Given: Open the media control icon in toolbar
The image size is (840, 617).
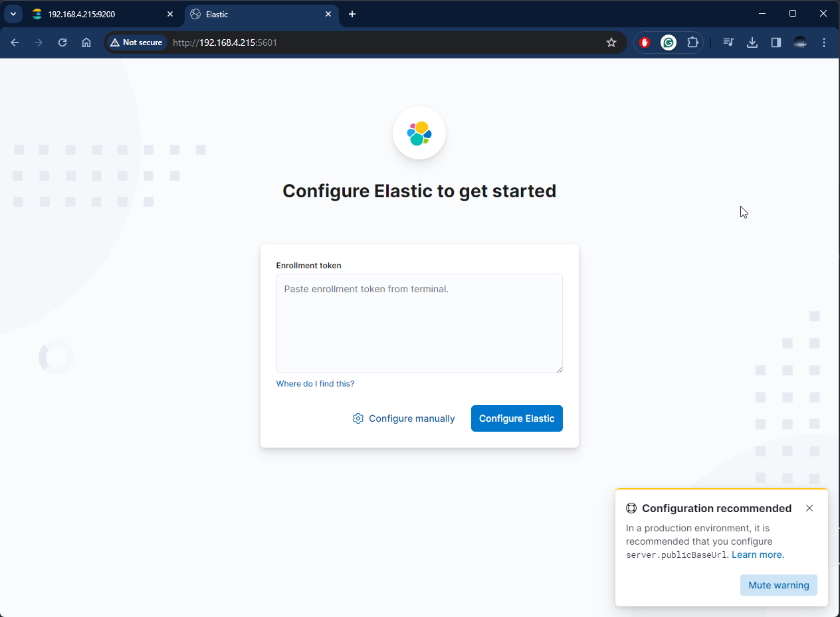Looking at the screenshot, I should [728, 43].
